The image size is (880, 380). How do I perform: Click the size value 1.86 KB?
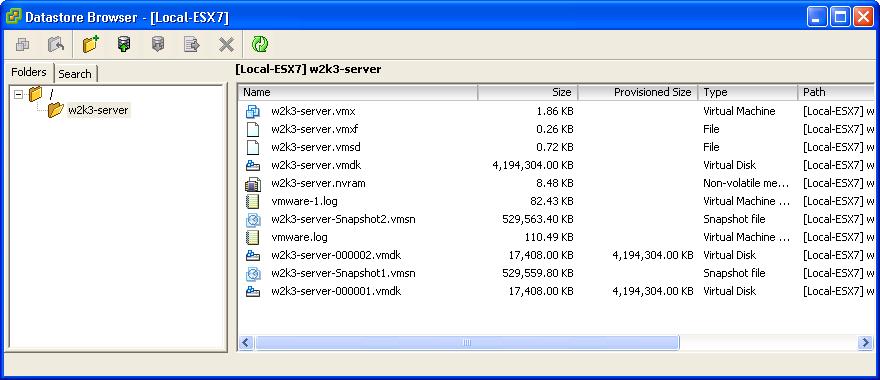tap(554, 111)
